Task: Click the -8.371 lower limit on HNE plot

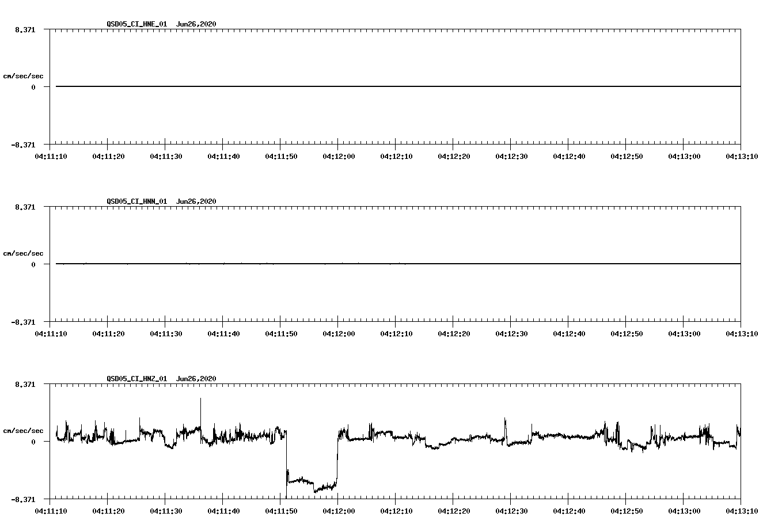Action: pos(23,145)
